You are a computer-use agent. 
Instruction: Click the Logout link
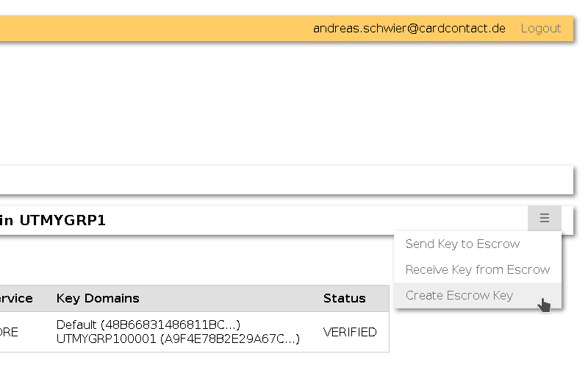[x=540, y=29]
